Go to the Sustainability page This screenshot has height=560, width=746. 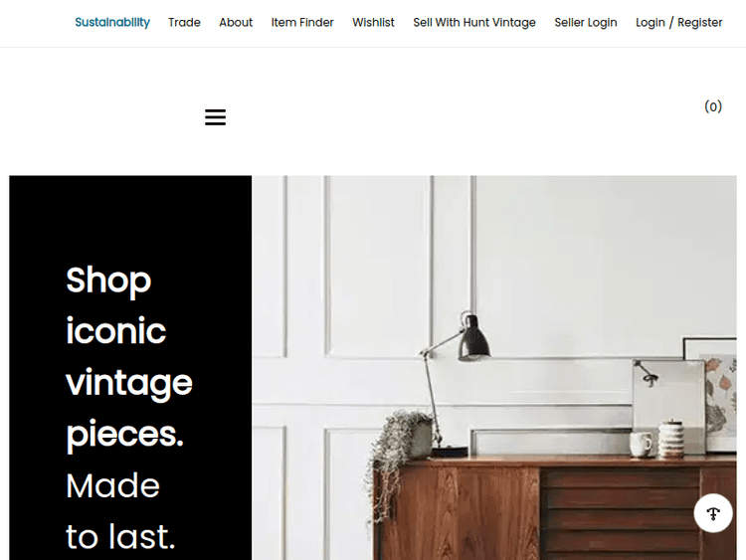click(112, 22)
